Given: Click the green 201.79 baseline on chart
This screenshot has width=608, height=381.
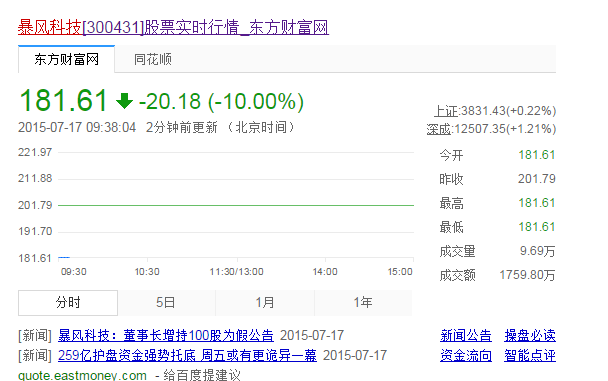Looking at the screenshot, I should (x=236, y=205).
